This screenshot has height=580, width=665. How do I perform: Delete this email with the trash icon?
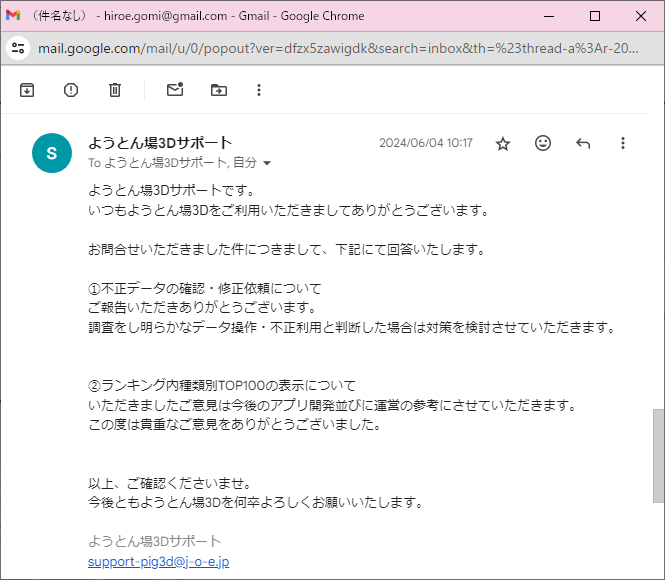115,90
